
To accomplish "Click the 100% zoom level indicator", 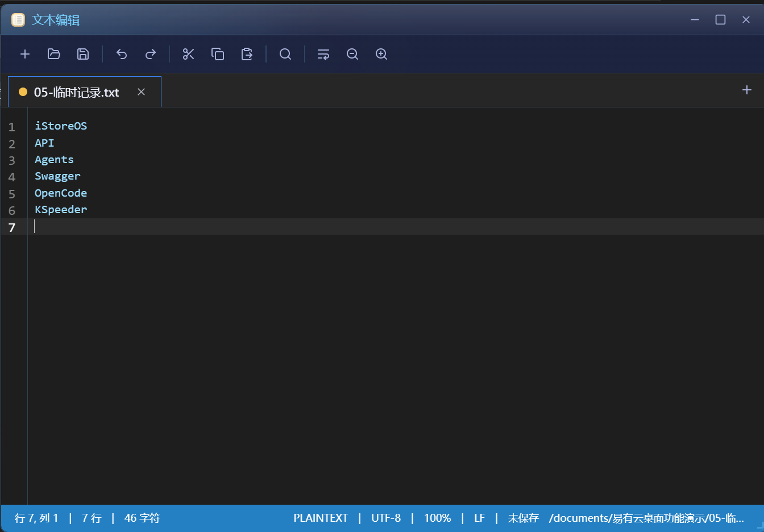I will (x=438, y=518).
